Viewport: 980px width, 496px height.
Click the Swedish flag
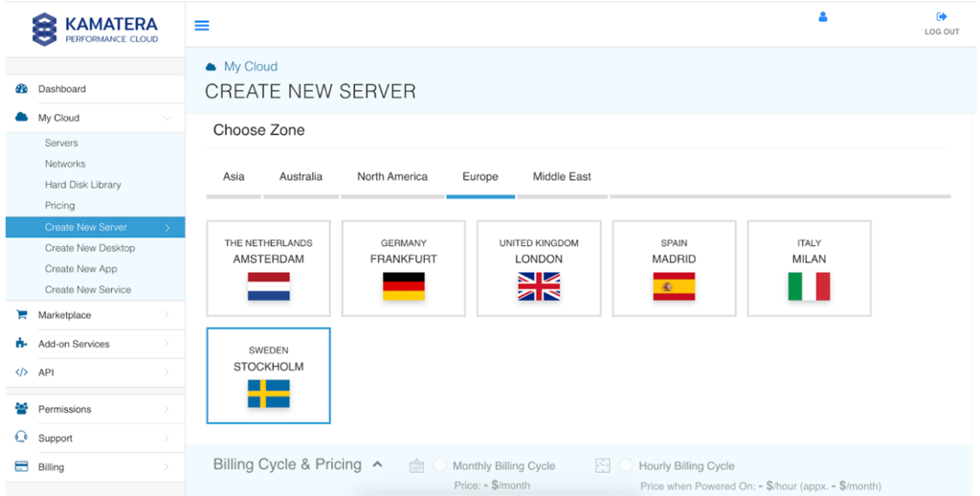pos(268,395)
